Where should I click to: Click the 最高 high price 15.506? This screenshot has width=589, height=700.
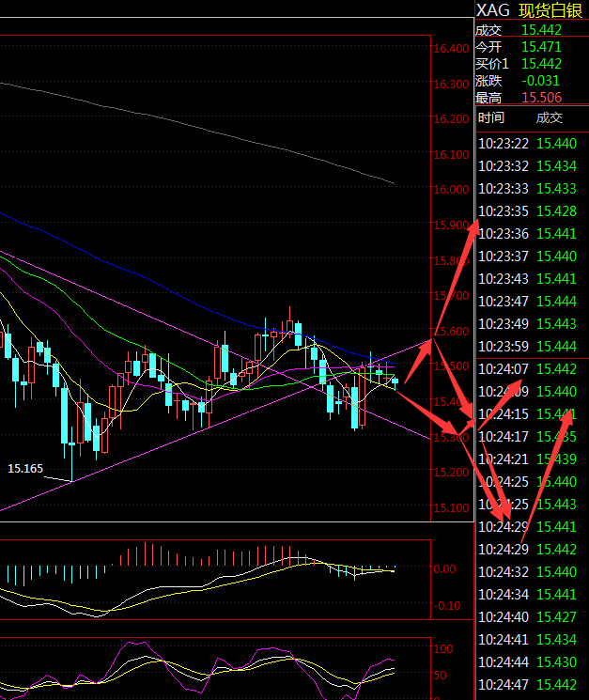(541, 97)
